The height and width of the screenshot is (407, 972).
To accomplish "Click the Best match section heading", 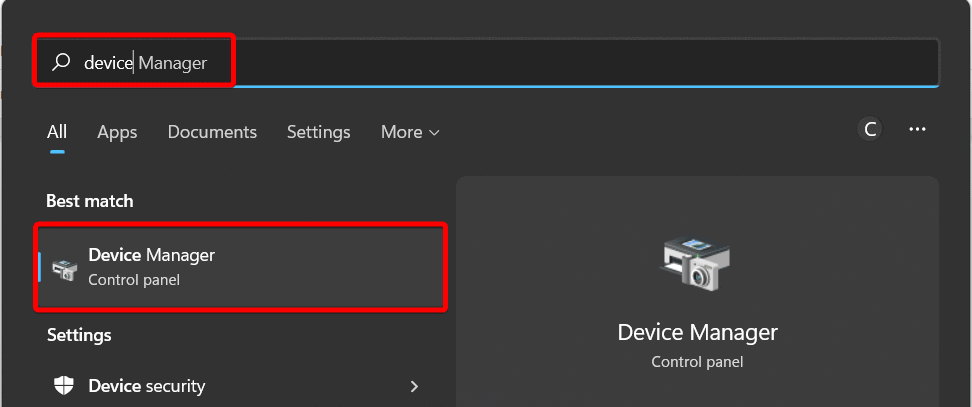I will (90, 201).
